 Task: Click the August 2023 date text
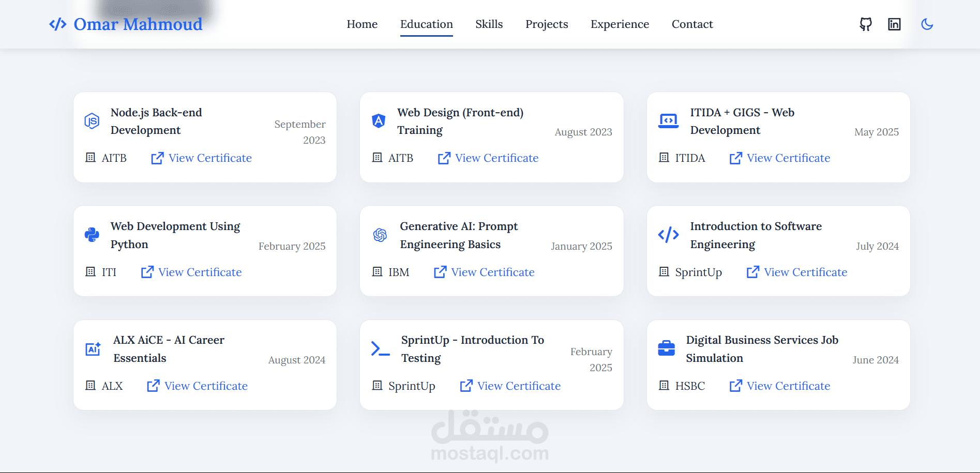(583, 132)
